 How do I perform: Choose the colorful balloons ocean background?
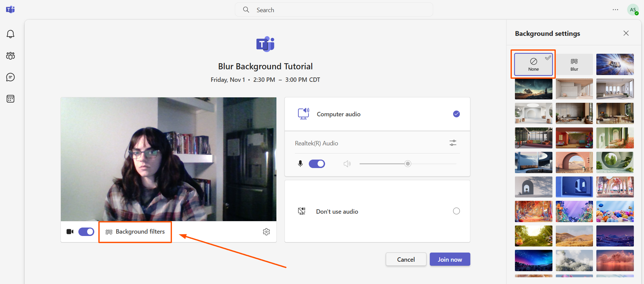point(615,211)
